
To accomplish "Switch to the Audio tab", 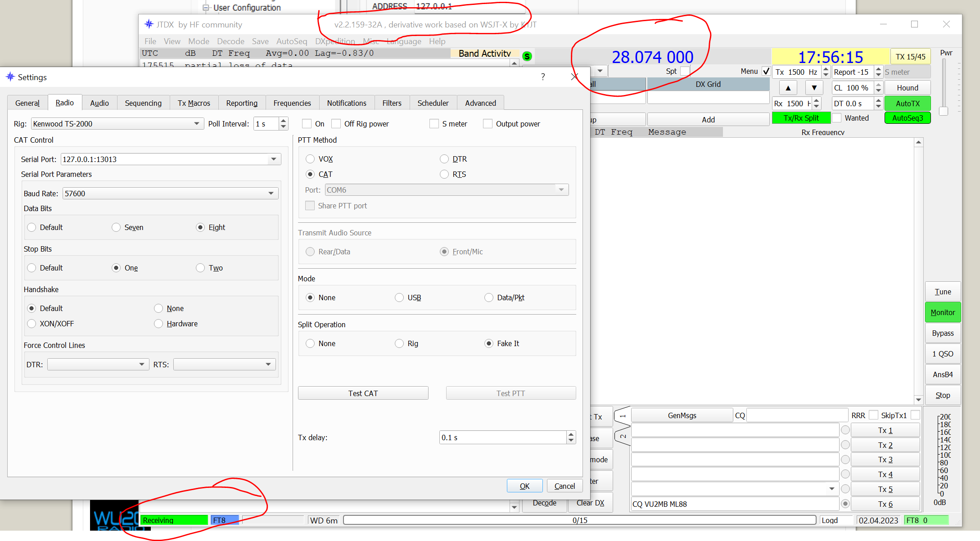I will 99,103.
